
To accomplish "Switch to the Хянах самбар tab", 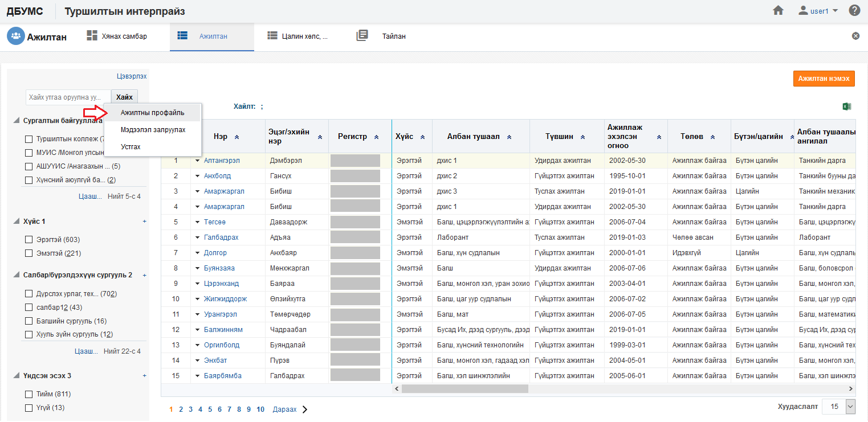I will [117, 36].
